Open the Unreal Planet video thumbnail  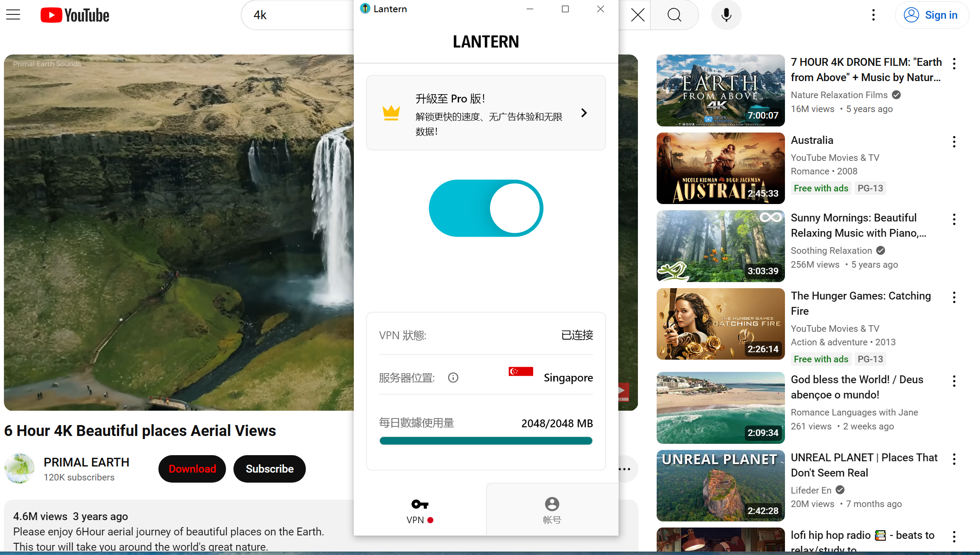[x=720, y=485]
